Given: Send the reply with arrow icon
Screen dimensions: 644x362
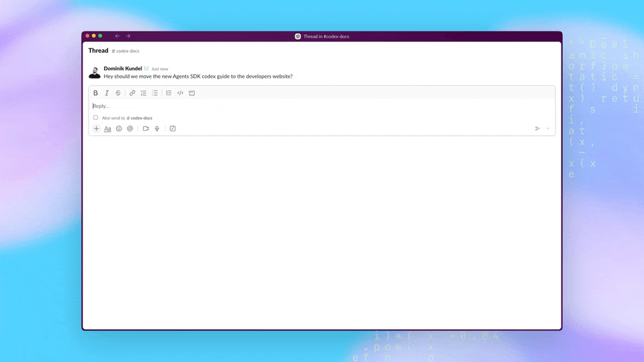Looking at the screenshot, I should coord(537,129).
